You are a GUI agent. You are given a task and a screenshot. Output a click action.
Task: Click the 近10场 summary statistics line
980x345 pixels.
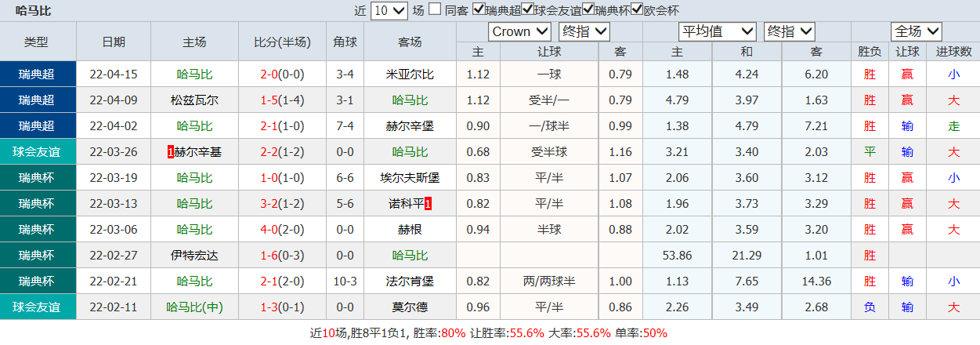489,332
